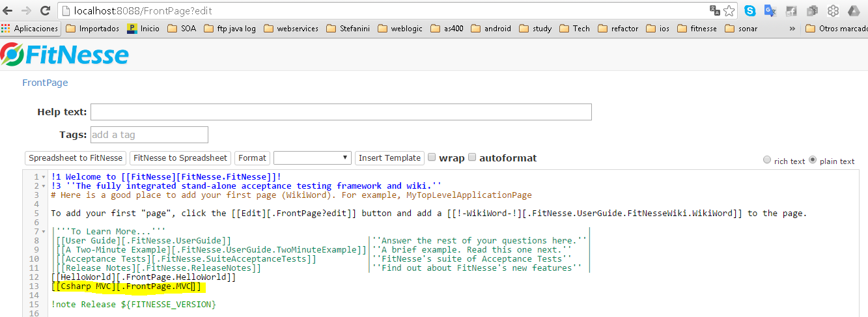Viewport: 868px width, 317px height.
Task: Click line number 13 in the gutter
Action: click(x=35, y=286)
